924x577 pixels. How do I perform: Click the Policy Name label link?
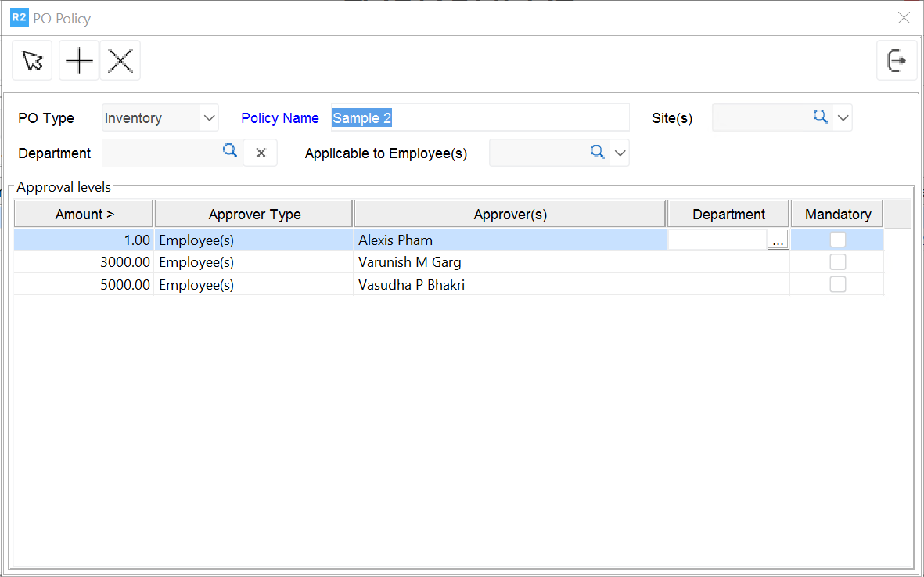280,118
